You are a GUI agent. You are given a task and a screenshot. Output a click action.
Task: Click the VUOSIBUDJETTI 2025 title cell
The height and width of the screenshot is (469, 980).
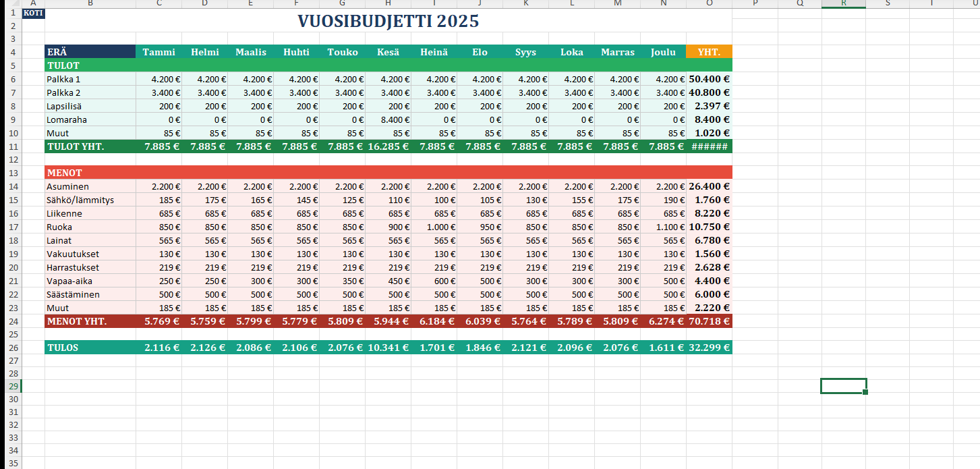tap(388, 21)
